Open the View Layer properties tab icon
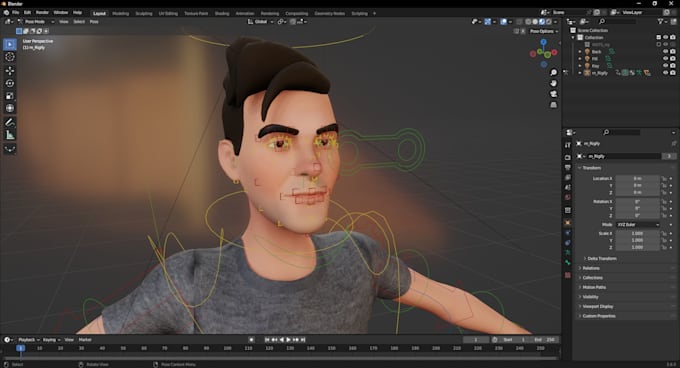Screen dimensions: 680x368 tap(568, 177)
